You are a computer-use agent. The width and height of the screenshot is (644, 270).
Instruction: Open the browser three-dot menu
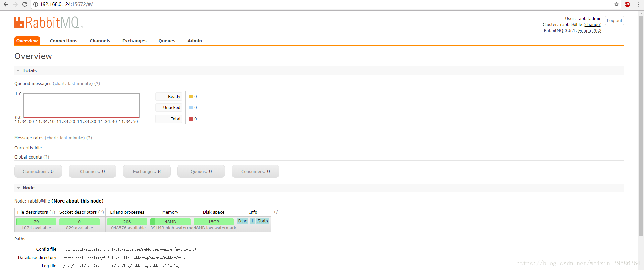tap(638, 4)
